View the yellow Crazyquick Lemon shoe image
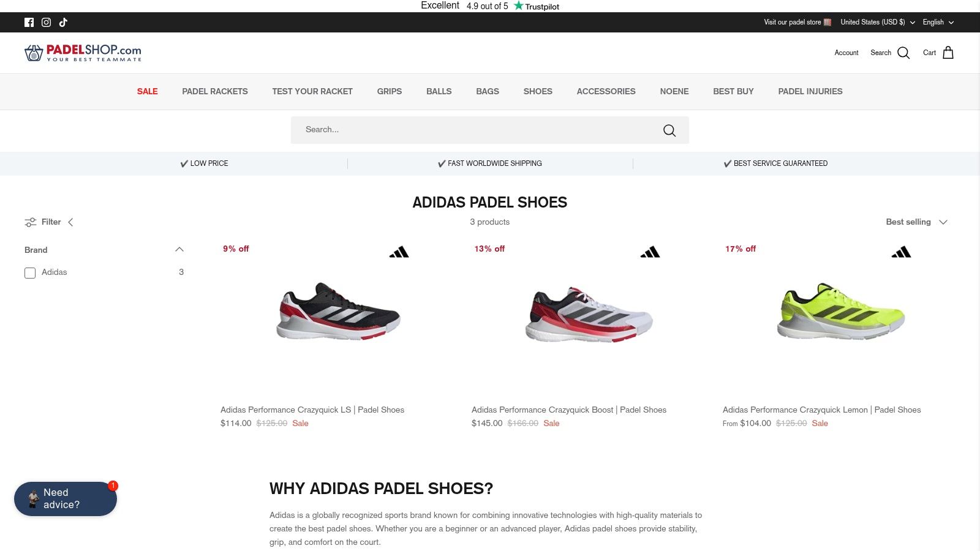This screenshot has height=551, width=980. (840, 312)
